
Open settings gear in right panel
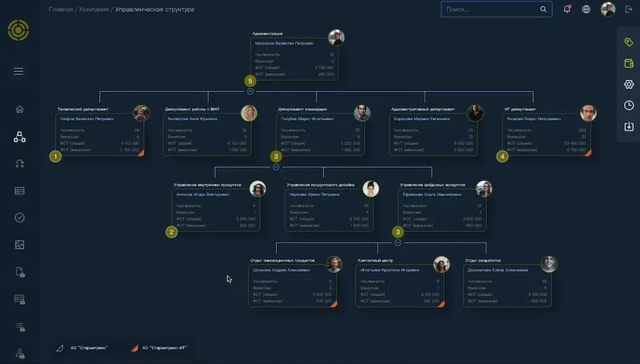click(x=629, y=84)
